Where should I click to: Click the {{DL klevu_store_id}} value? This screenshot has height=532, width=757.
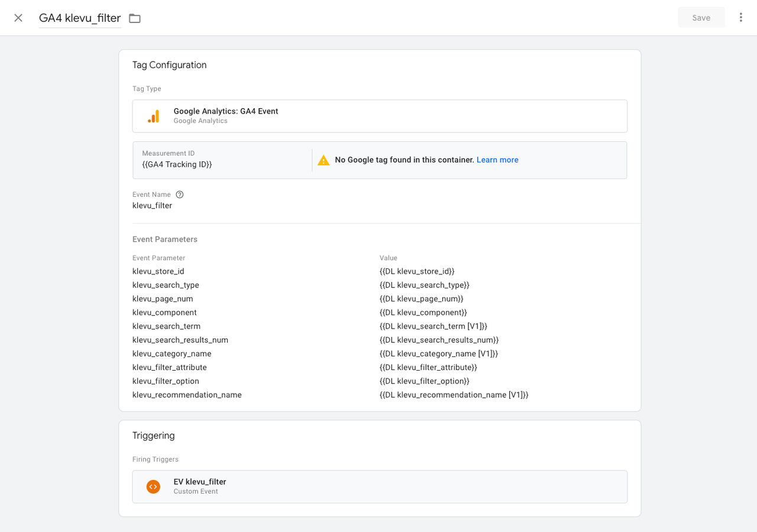point(417,271)
